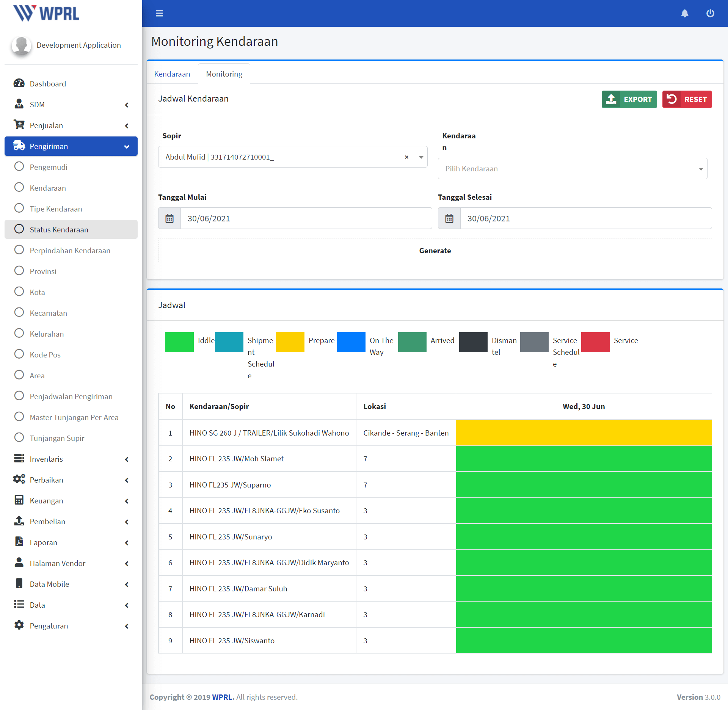Click the Inventaris server icon

coord(19,459)
